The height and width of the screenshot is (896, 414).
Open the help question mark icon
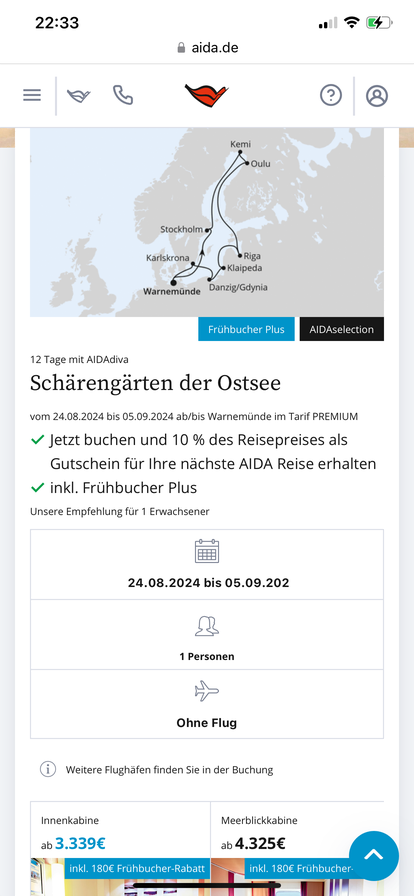[x=331, y=95]
